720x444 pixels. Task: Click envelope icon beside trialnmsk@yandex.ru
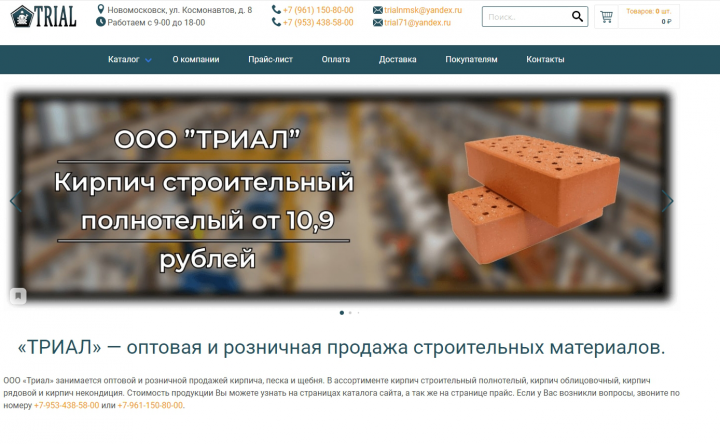[x=377, y=10]
